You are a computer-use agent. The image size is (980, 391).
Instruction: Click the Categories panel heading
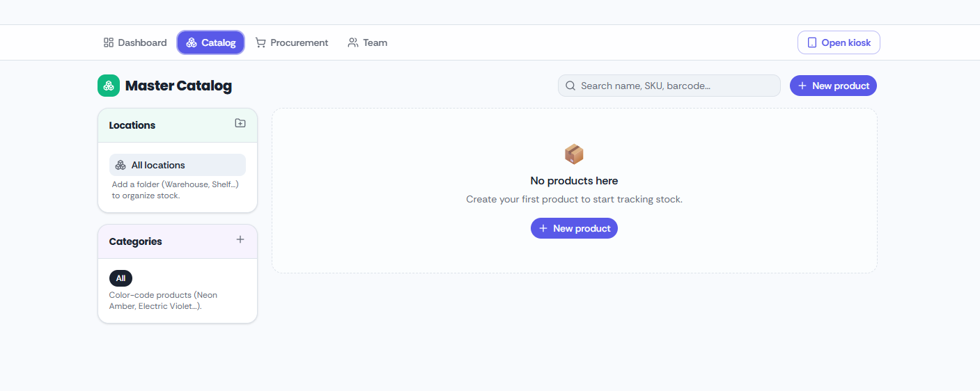[x=135, y=241]
